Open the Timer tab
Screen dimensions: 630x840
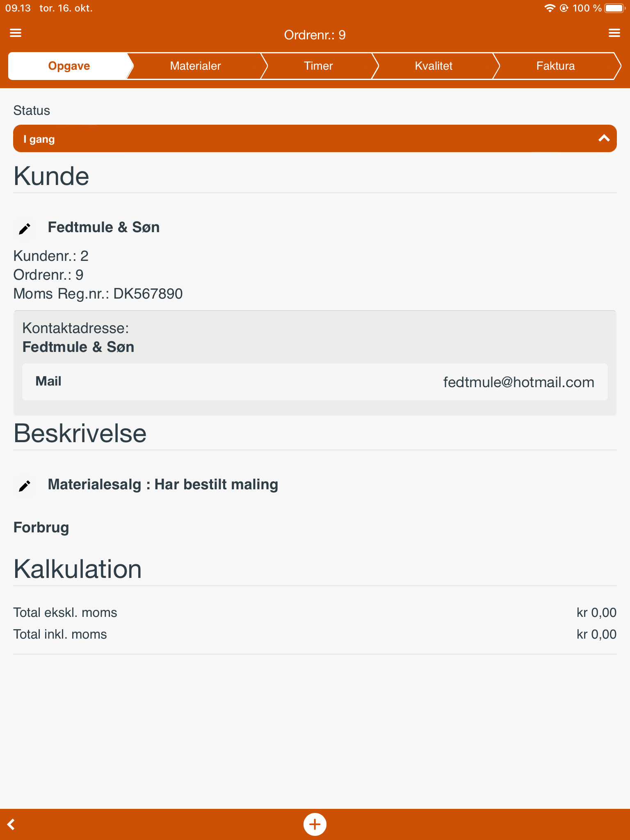(x=318, y=66)
